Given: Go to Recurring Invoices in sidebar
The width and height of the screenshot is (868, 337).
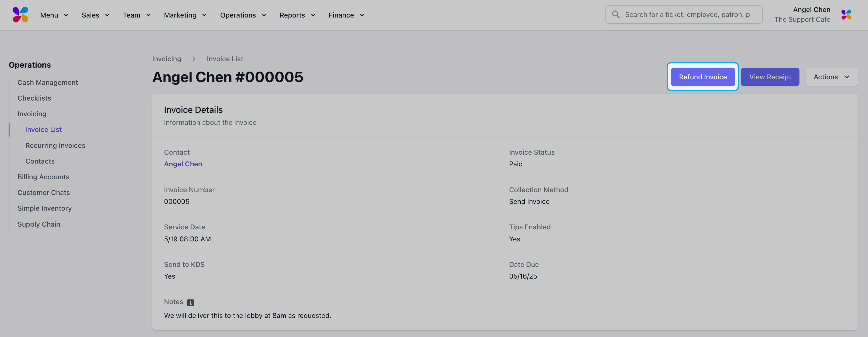Looking at the screenshot, I should click(55, 145).
